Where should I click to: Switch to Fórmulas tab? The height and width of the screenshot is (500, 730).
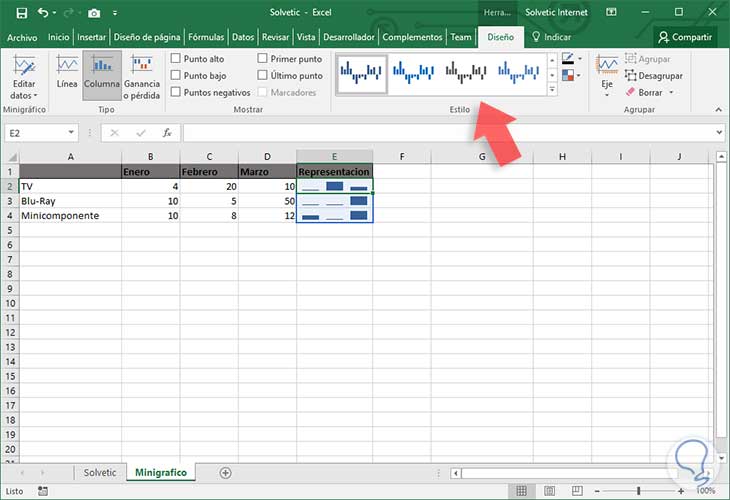point(206,37)
